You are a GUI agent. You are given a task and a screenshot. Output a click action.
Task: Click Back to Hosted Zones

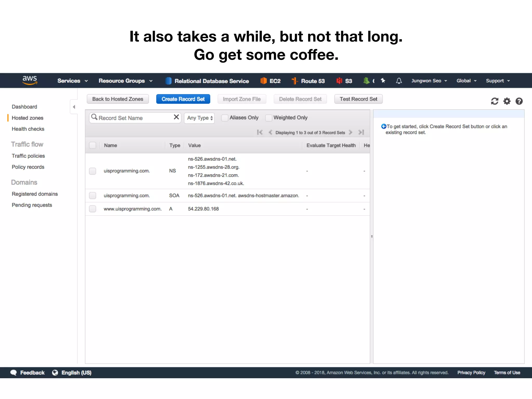118,99
